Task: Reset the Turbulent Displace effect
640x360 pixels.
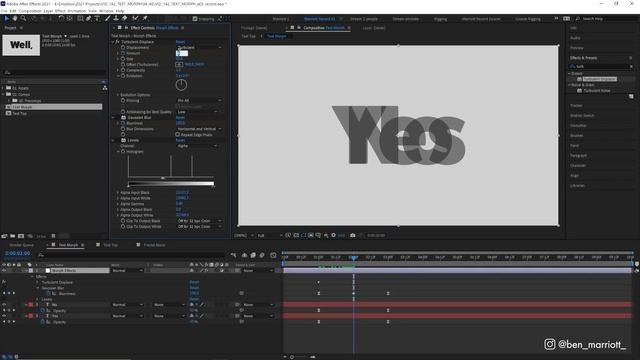Action: [x=180, y=42]
